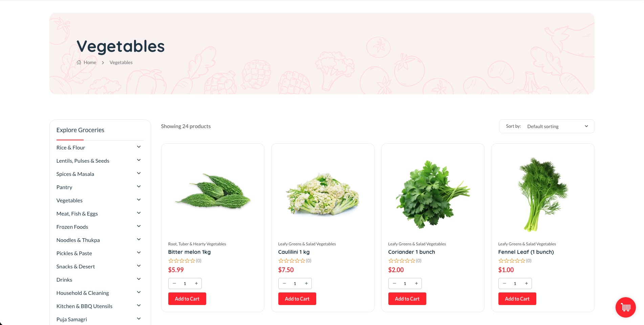Decrease Caulilini quantity with minus icon
644x325 pixels.
coord(284,283)
